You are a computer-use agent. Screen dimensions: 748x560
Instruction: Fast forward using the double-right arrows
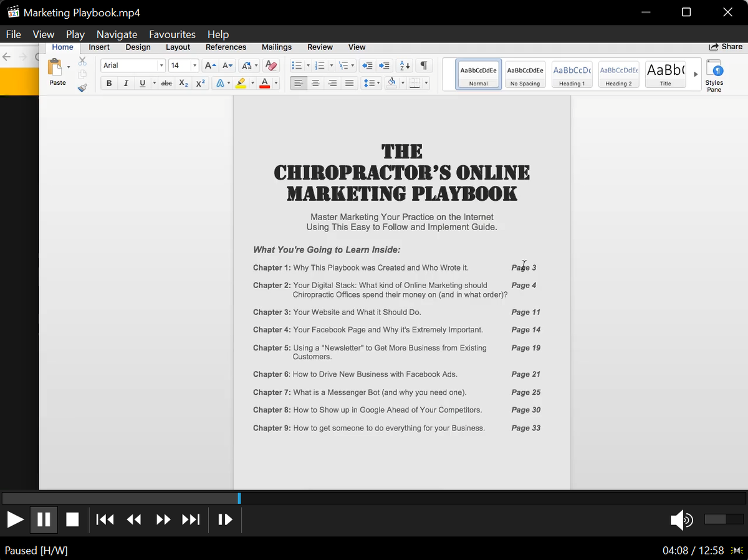[x=163, y=519]
